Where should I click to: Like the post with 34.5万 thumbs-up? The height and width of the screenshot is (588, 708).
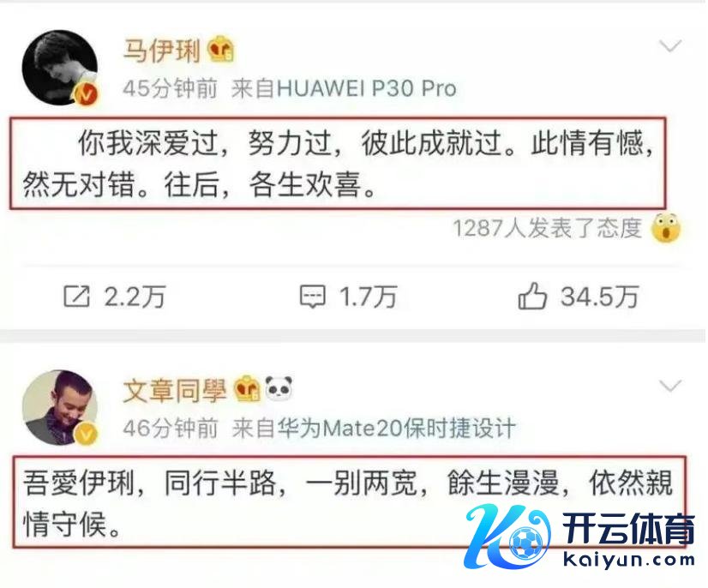532,297
